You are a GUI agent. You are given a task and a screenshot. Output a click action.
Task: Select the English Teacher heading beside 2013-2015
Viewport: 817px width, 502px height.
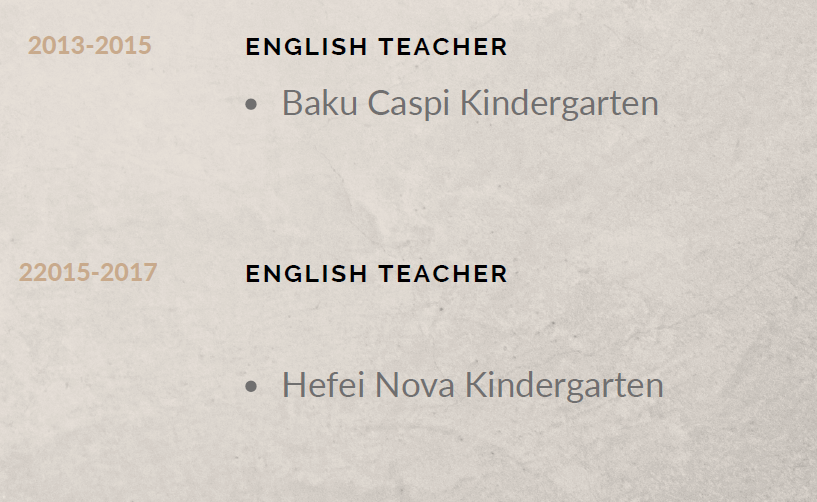coord(376,46)
